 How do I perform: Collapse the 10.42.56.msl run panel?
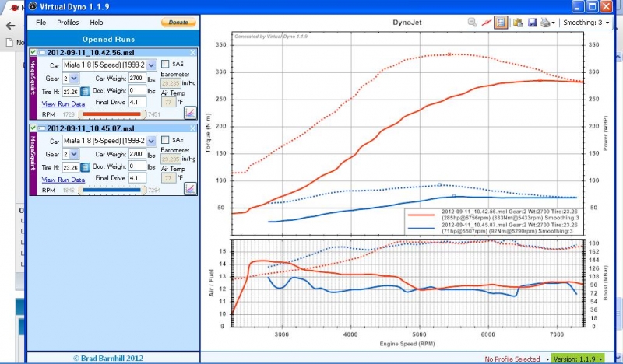[x=42, y=52]
